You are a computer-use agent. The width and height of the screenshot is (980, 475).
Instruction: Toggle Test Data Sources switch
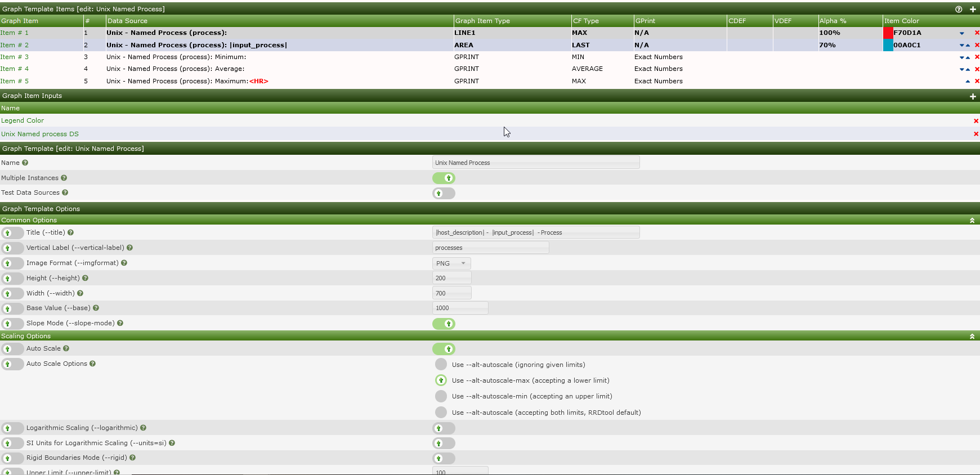(x=444, y=193)
